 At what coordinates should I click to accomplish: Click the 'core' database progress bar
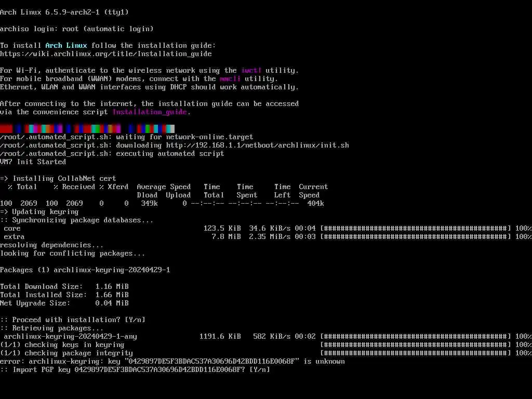click(416, 229)
